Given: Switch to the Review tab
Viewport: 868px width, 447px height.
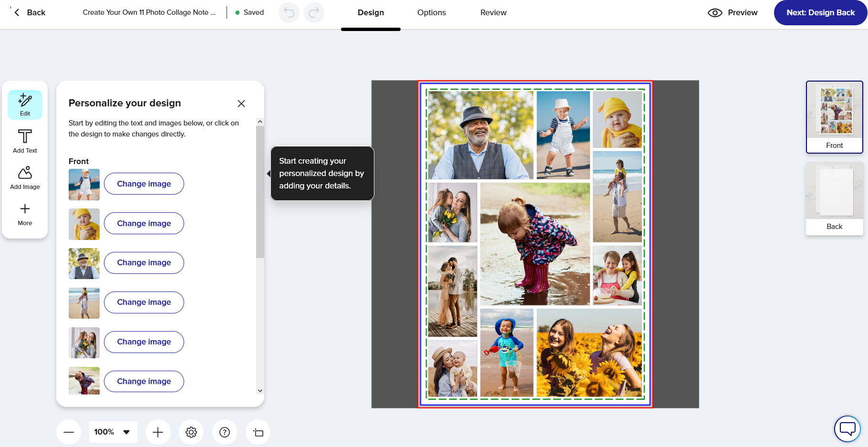Looking at the screenshot, I should coord(494,13).
